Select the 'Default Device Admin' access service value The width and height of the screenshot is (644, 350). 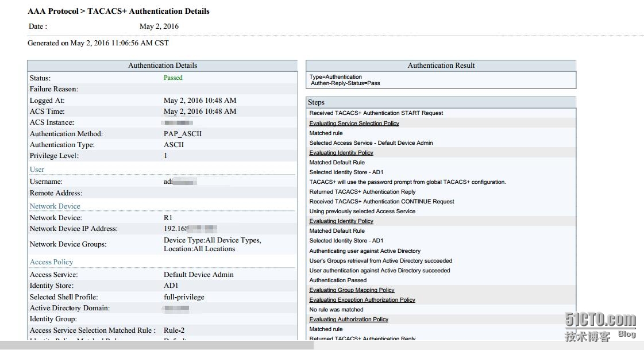198,274
